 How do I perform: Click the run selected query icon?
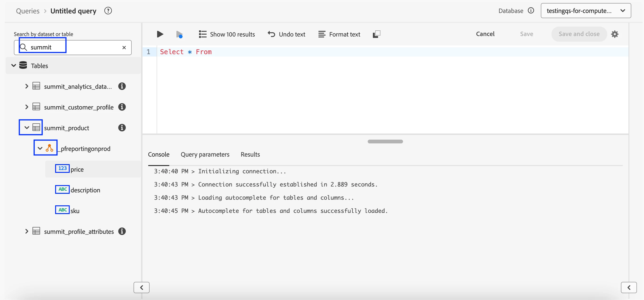179,34
